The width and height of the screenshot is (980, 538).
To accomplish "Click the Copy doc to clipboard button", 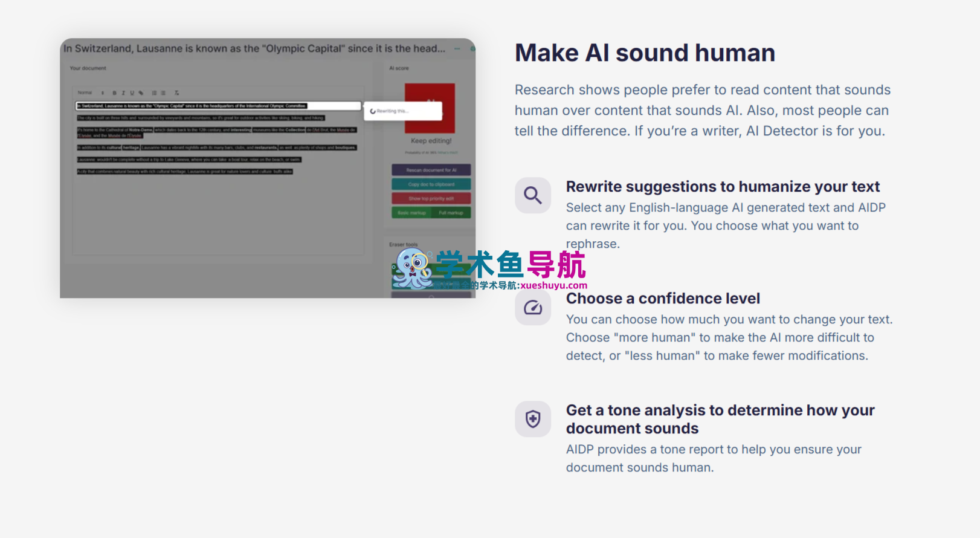I will (x=431, y=184).
